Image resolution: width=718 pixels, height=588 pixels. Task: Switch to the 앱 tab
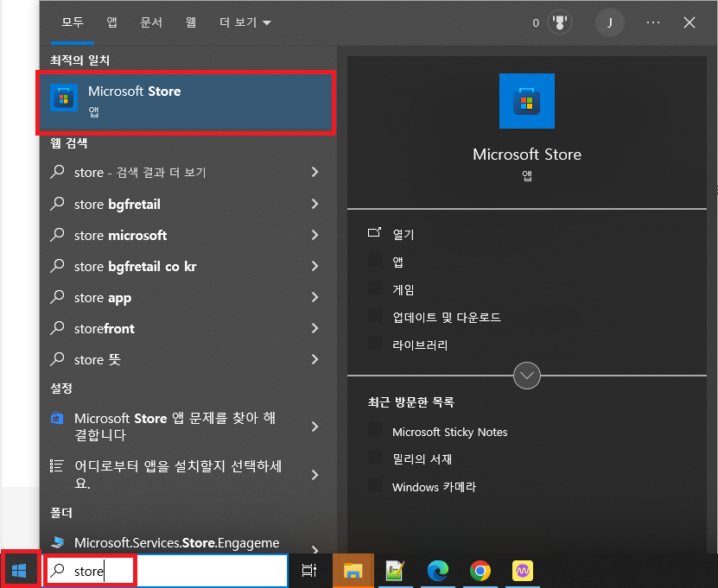[111, 22]
